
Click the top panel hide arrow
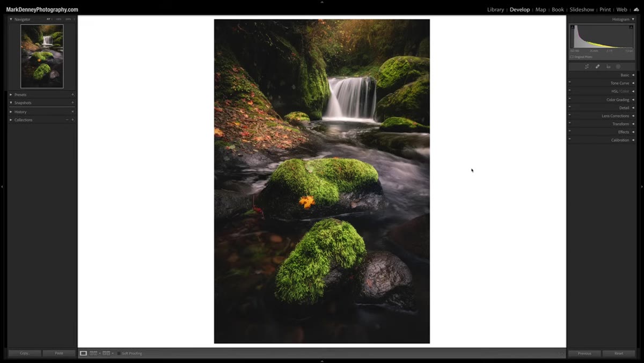tap(322, 2)
